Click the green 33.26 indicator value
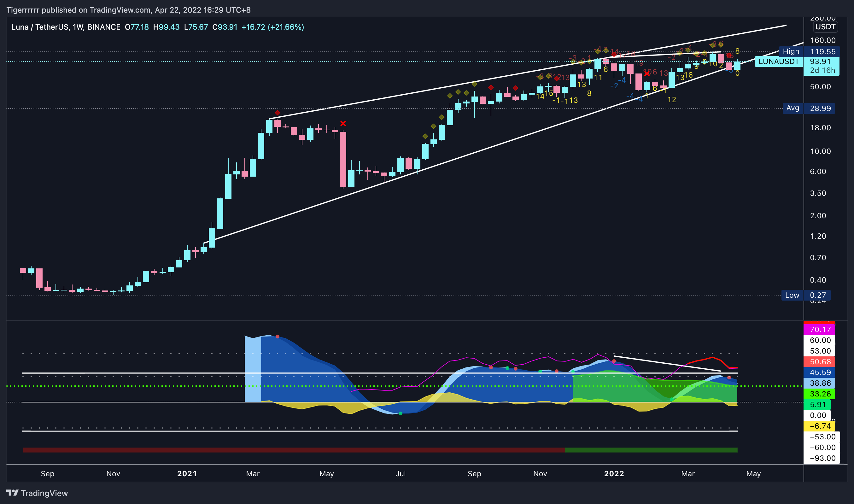Viewport: 854px width, 504px height. [x=819, y=394]
